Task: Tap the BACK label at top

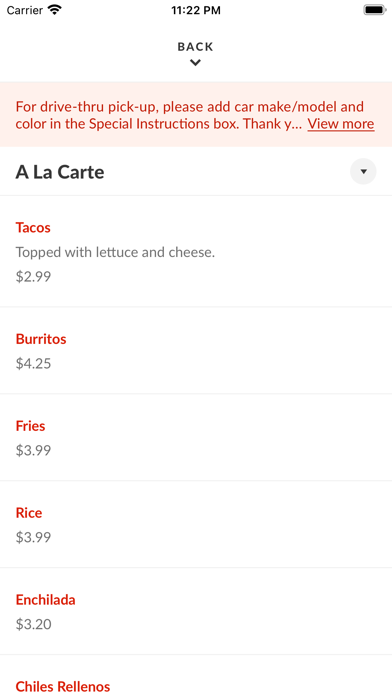Action: click(195, 47)
